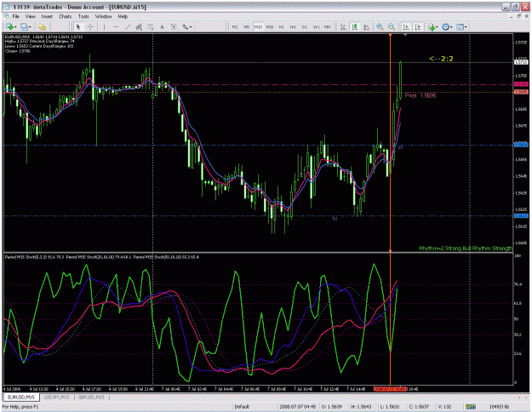
Task: Click the Rhythm=2 Strong Bull text
Action: pyautogui.click(x=466, y=249)
